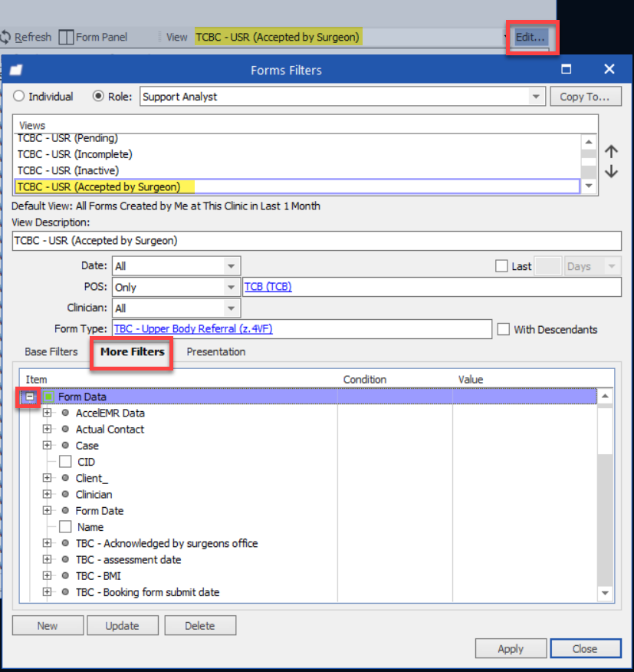Image resolution: width=634 pixels, height=672 pixels.
Task: Click the Delete button
Action: tap(199, 626)
